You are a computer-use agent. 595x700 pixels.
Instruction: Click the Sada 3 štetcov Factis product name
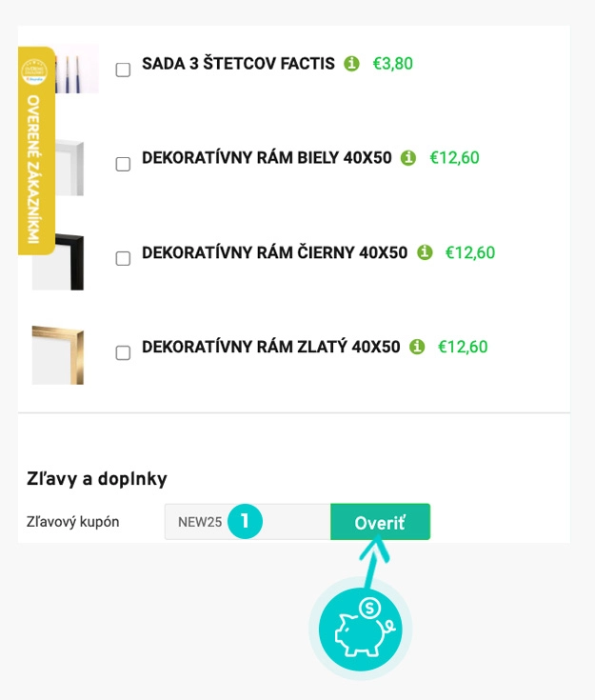pyautogui.click(x=238, y=64)
